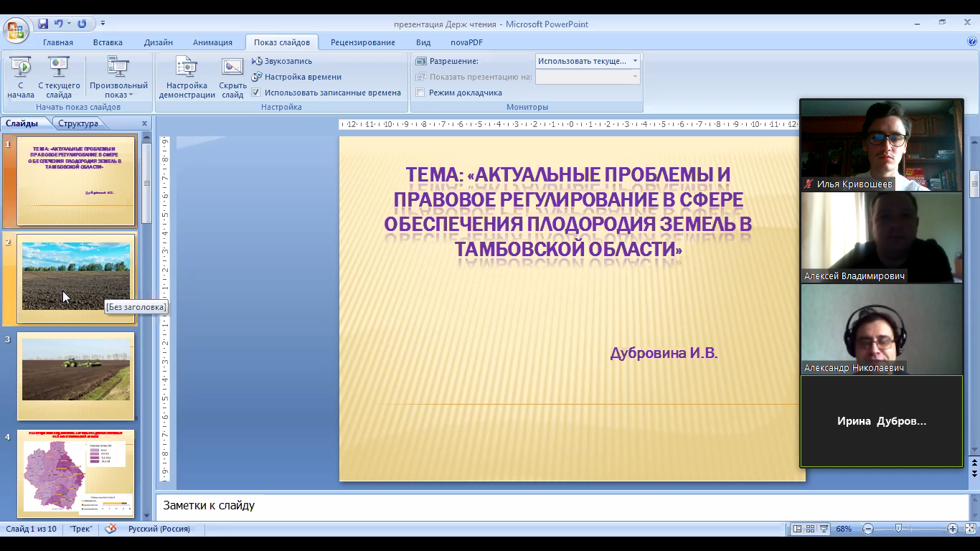
Task: Open the Customize Quick Access Toolbar dropdown
Action: [x=103, y=24]
